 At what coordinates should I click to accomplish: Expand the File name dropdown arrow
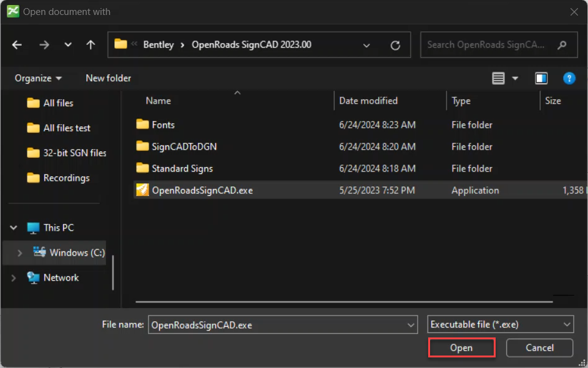tap(411, 325)
